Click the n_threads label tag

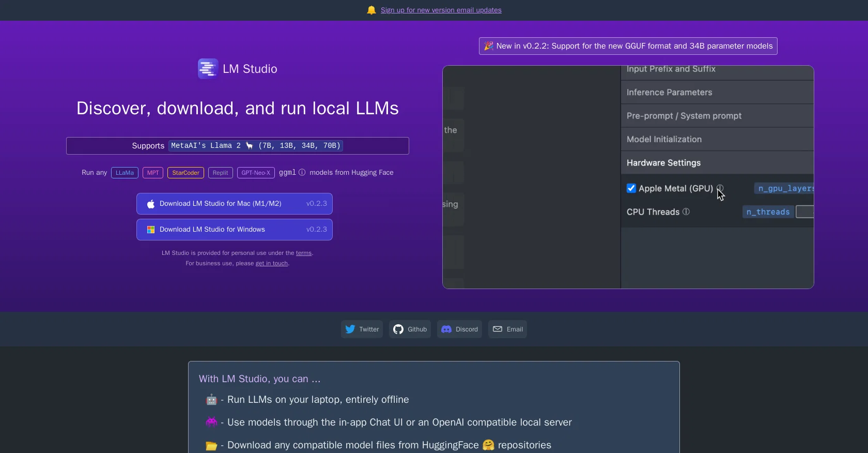[x=768, y=212]
